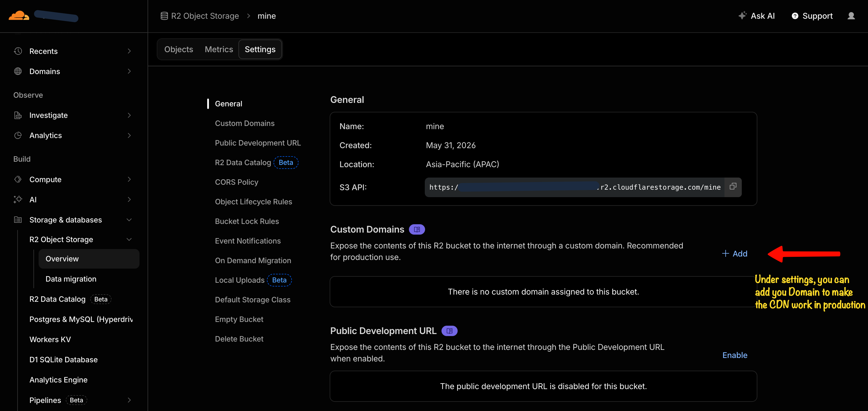Go to Empty Bucket section
Image resolution: width=868 pixels, height=411 pixels.
(239, 319)
